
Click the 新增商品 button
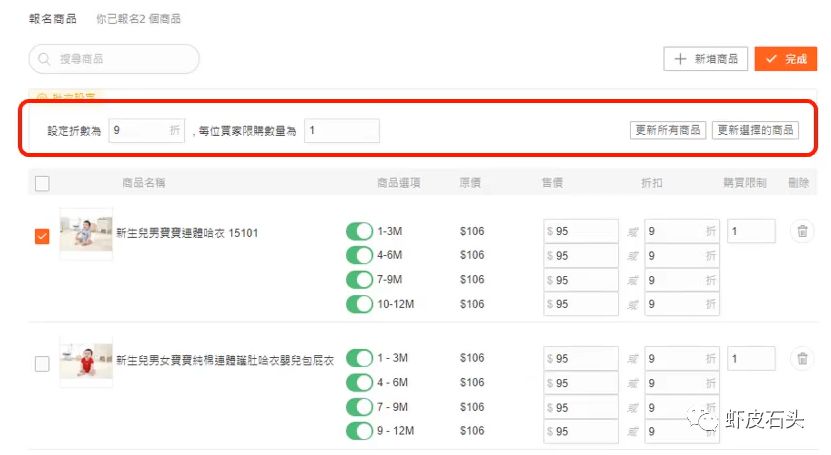tap(705, 59)
